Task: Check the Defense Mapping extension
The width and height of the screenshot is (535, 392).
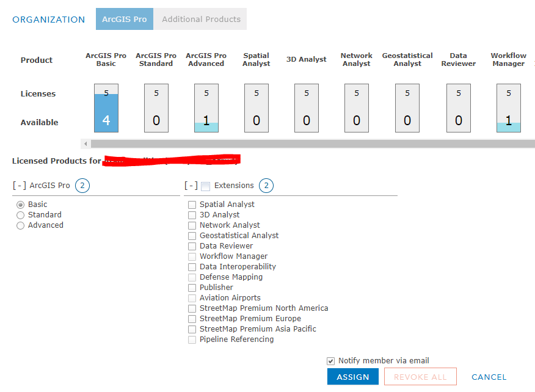Action: [x=192, y=277]
